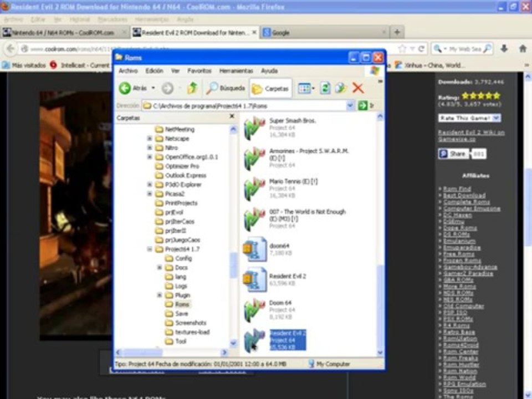Select the textures-load folder

(x=188, y=332)
